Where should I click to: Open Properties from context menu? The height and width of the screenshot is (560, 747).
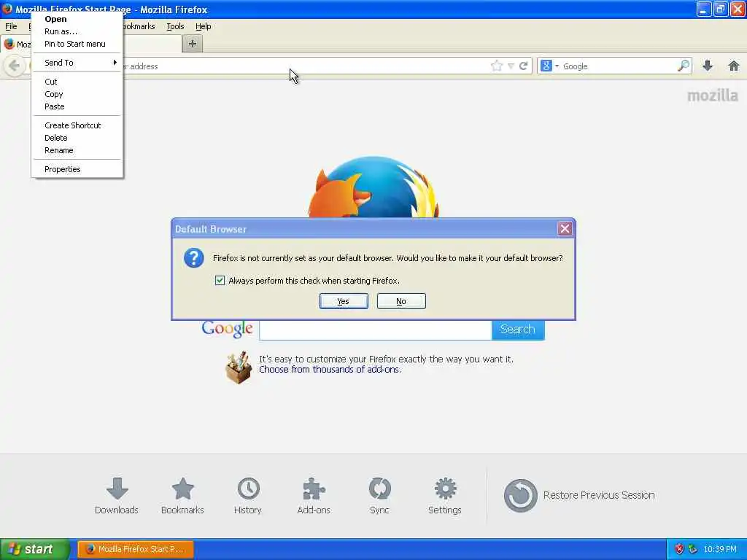click(x=77, y=169)
